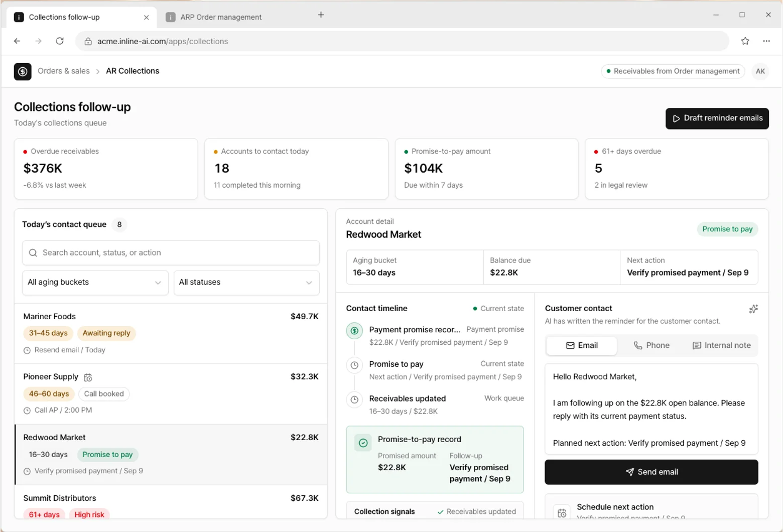
Task: Reload the page with refresh icon
Action: (x=60, y=41)
